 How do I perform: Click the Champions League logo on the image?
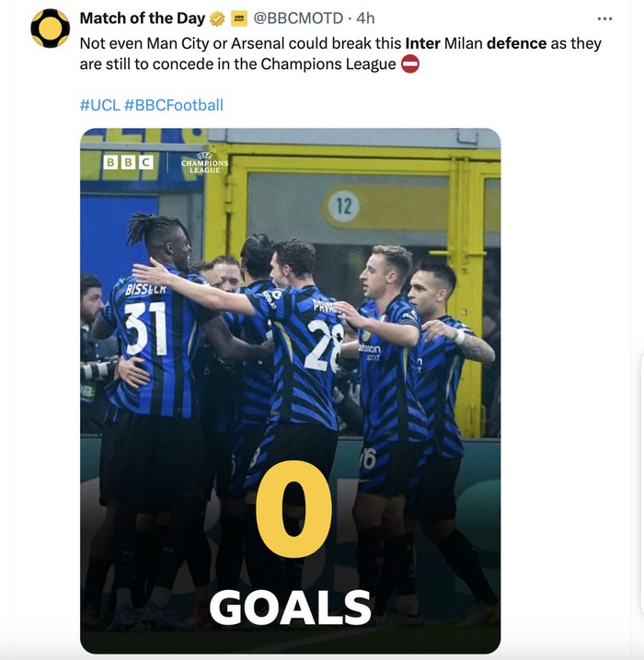[x=204, y=163]
